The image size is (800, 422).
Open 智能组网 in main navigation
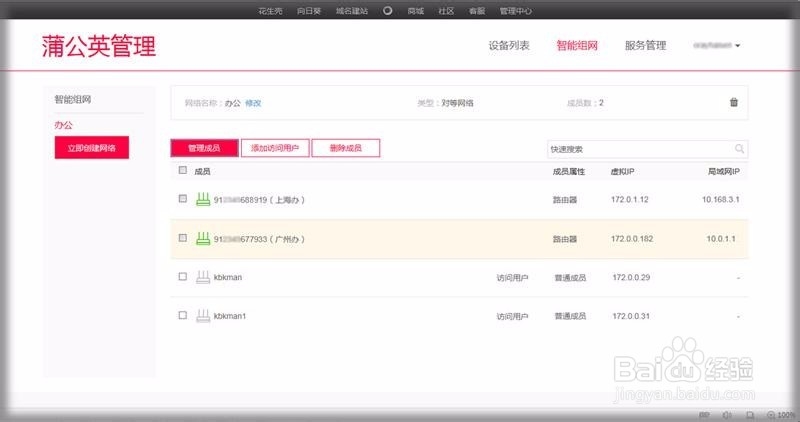[x=577, y=45]
